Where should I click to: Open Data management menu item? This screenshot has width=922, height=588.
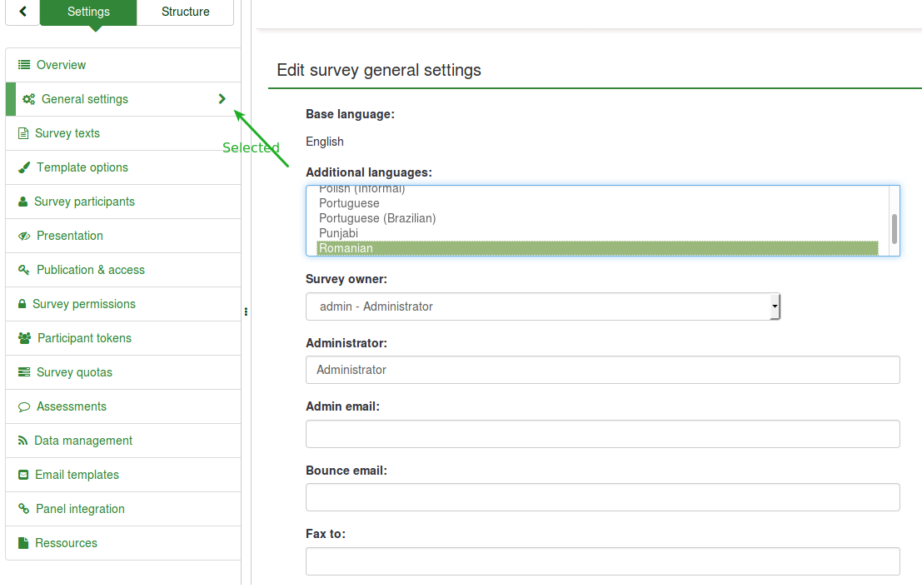point(83,441)
